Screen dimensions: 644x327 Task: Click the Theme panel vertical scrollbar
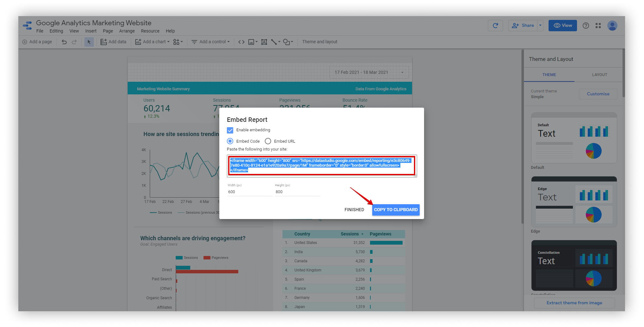tap(623, 73)
